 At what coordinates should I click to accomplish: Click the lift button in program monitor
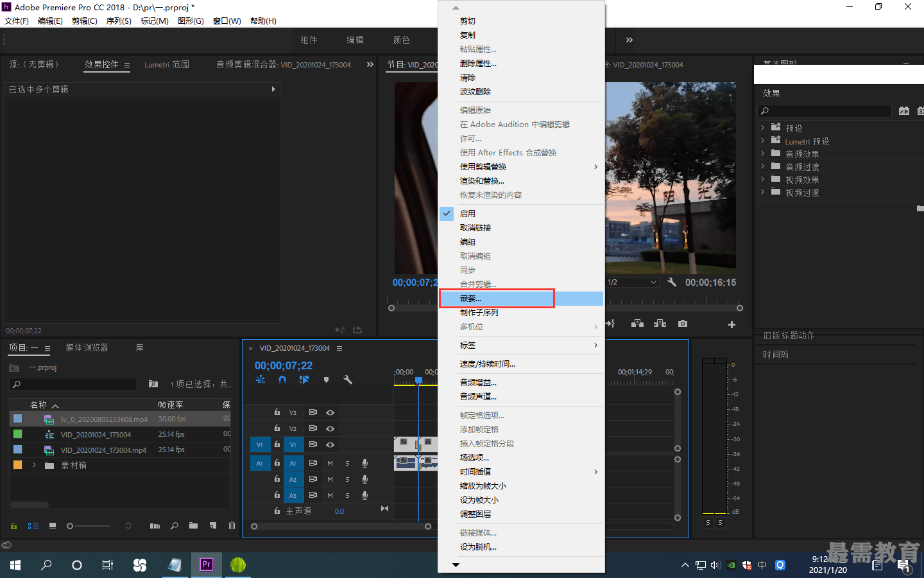(x=637, y=324)
